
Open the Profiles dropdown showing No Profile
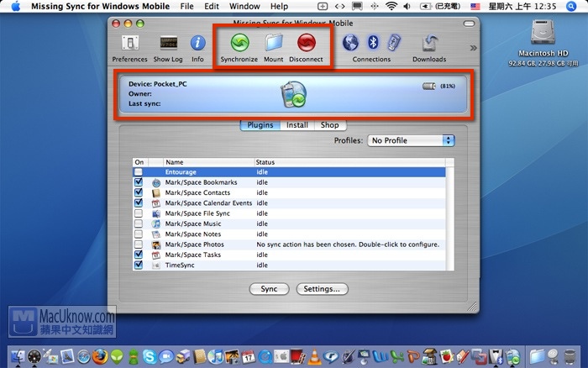tap(411, 140)
